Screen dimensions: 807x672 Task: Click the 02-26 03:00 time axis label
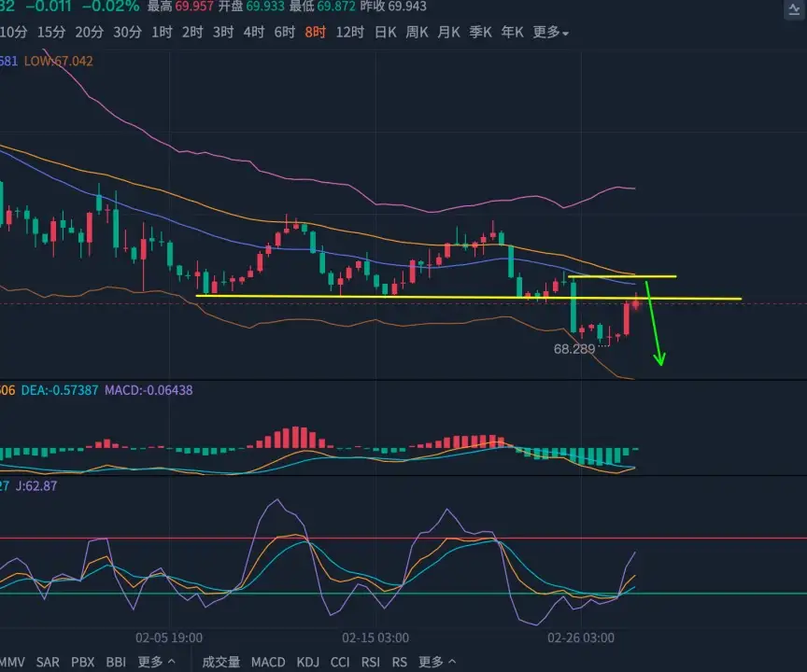coord(581,638)
